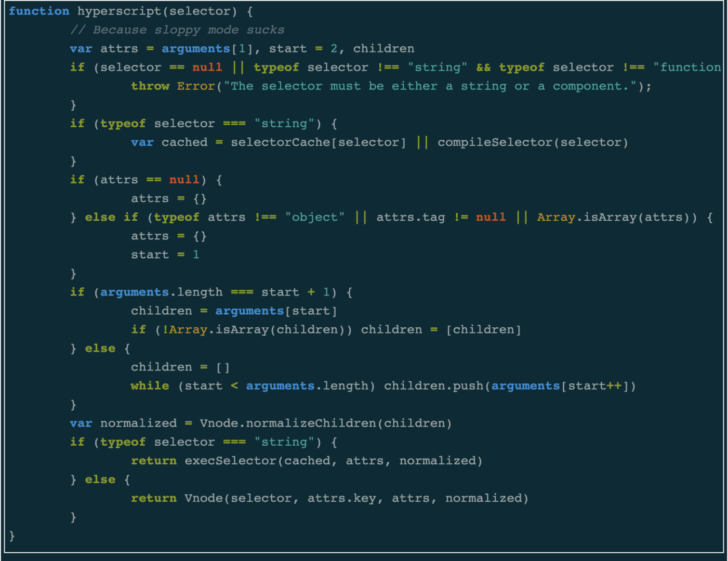The width and height of the screenshot is (728, 561).
Task: Select the children = [children] assignment
Action: [x=442, y=329]
